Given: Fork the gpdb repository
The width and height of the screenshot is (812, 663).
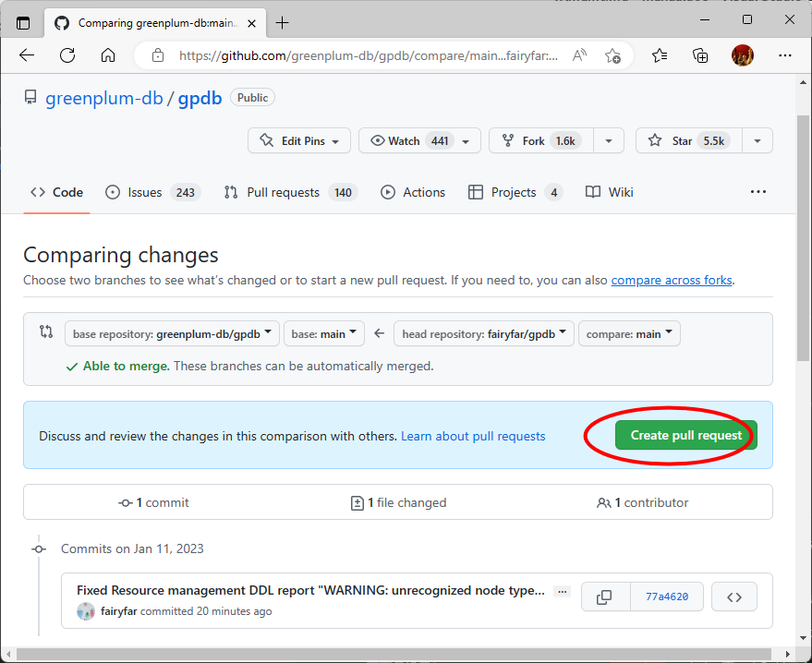Looking at the screenshot, I should pos(541,140).
